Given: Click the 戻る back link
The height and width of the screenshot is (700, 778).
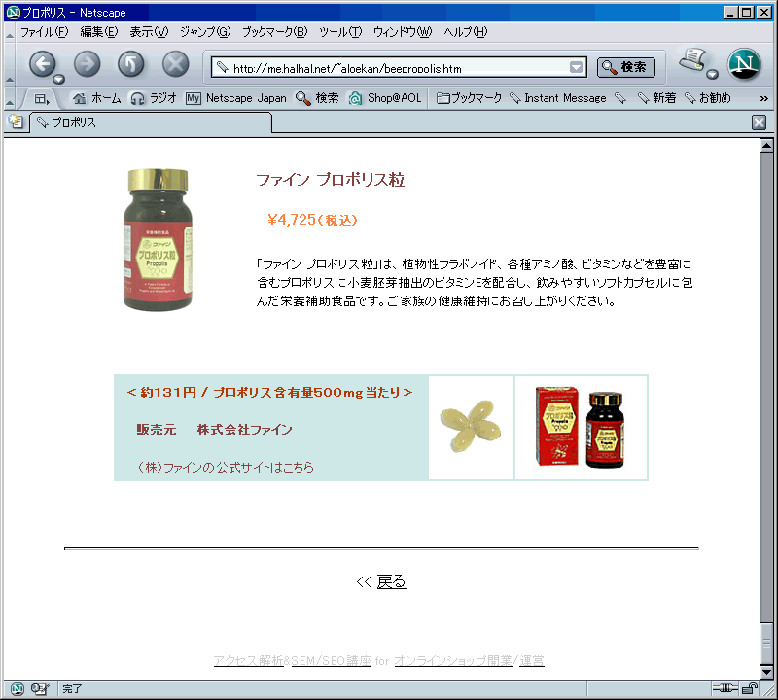Looking at the screenshot, I should click(x=391, y=581).
